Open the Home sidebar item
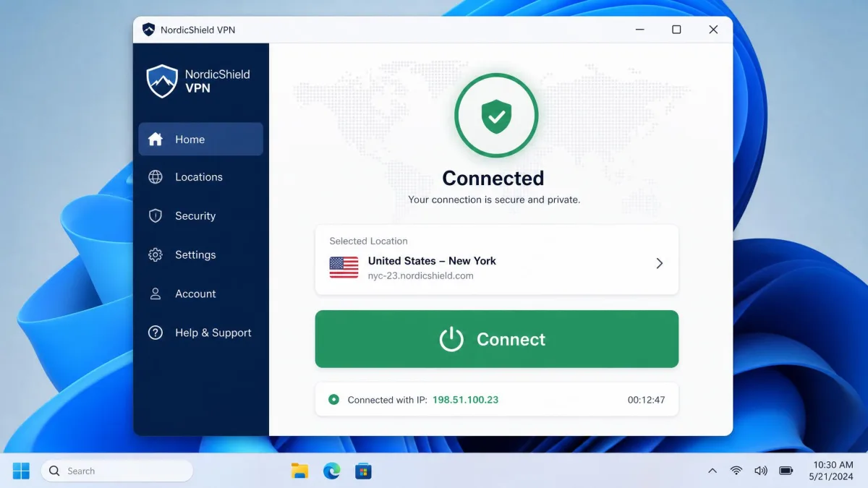868x488 pixels. pos(200,140)
